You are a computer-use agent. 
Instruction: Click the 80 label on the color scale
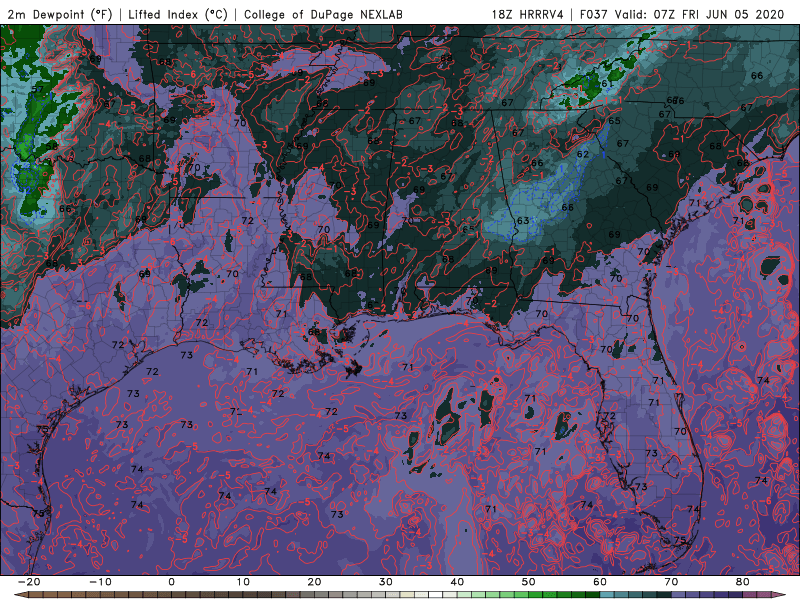(x=743, y=582)
